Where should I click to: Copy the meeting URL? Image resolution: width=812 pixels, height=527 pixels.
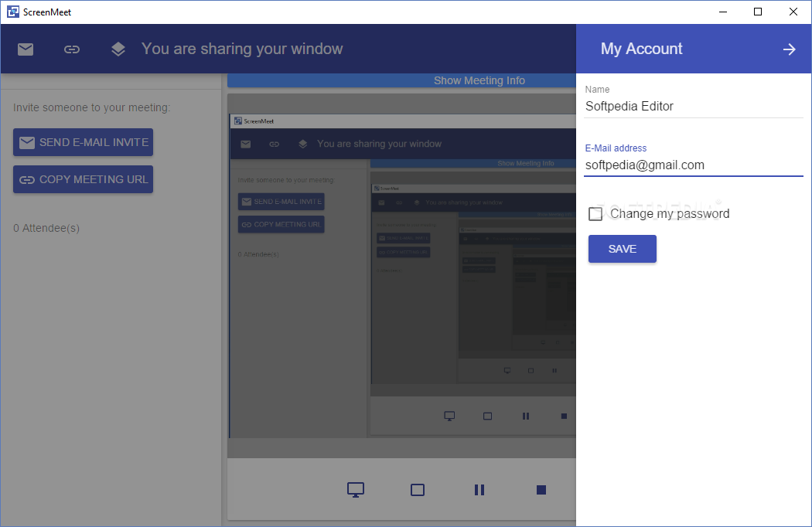point(84,179)
